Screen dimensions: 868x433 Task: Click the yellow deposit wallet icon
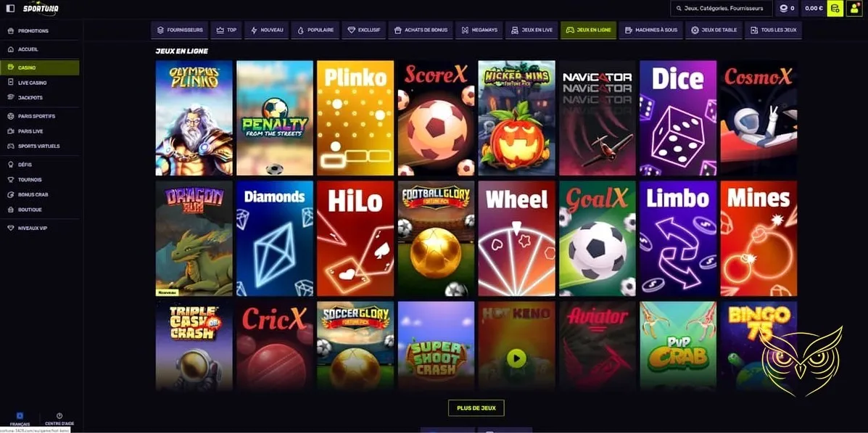coord(835,8)
